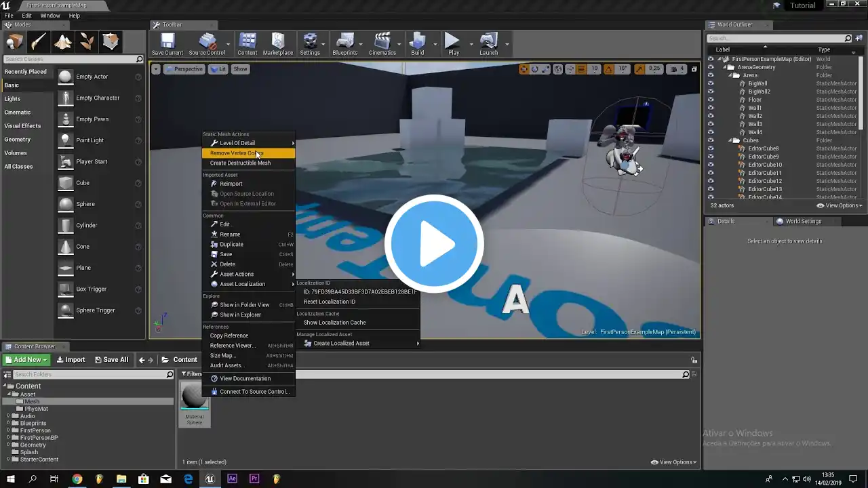Image resolution: width=868 pixels, height=488 pixels.
Task: Select the Paint mode brush icon
Action: 39,42
